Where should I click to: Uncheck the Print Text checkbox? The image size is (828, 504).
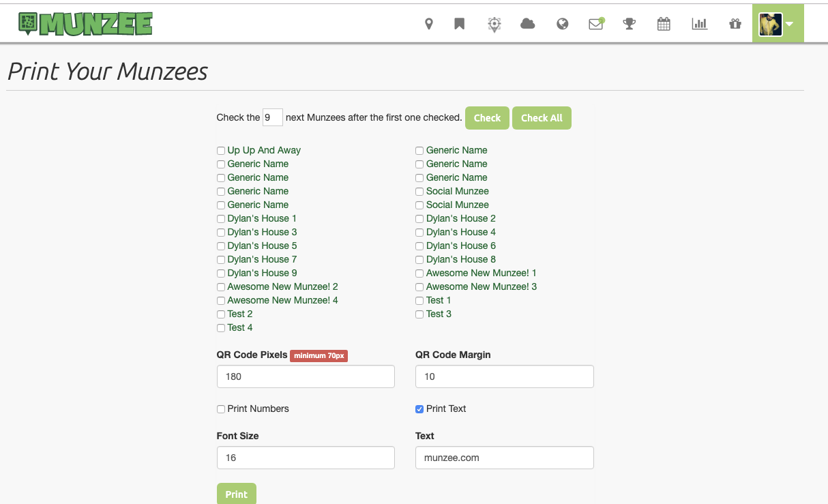[419, 409]
